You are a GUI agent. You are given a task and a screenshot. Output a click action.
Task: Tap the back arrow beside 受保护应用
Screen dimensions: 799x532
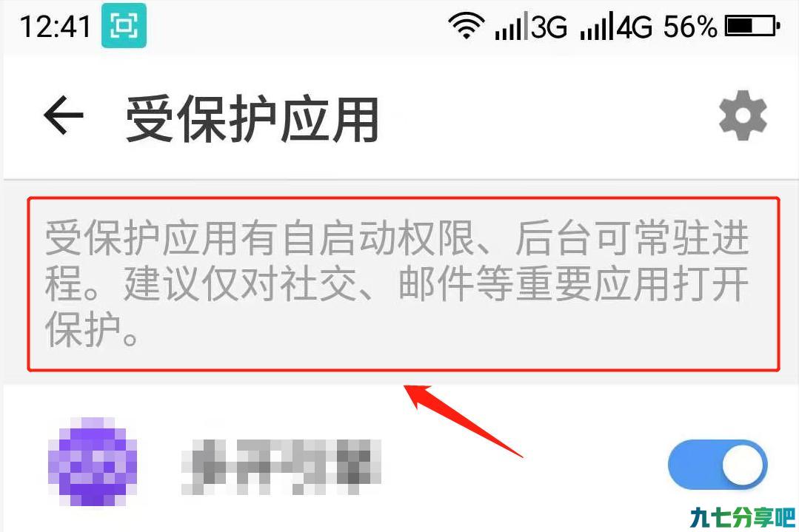pos(63,115)
